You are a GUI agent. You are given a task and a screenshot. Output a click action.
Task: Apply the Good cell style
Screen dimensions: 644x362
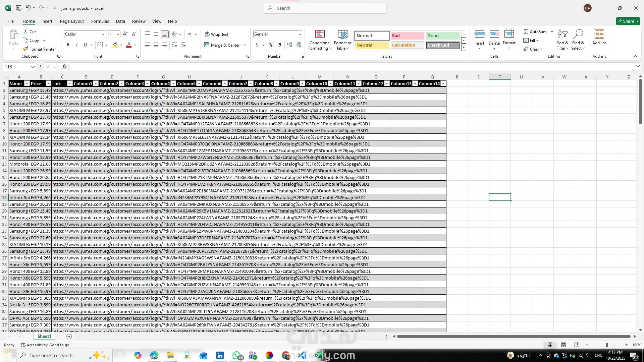(442, 36)
